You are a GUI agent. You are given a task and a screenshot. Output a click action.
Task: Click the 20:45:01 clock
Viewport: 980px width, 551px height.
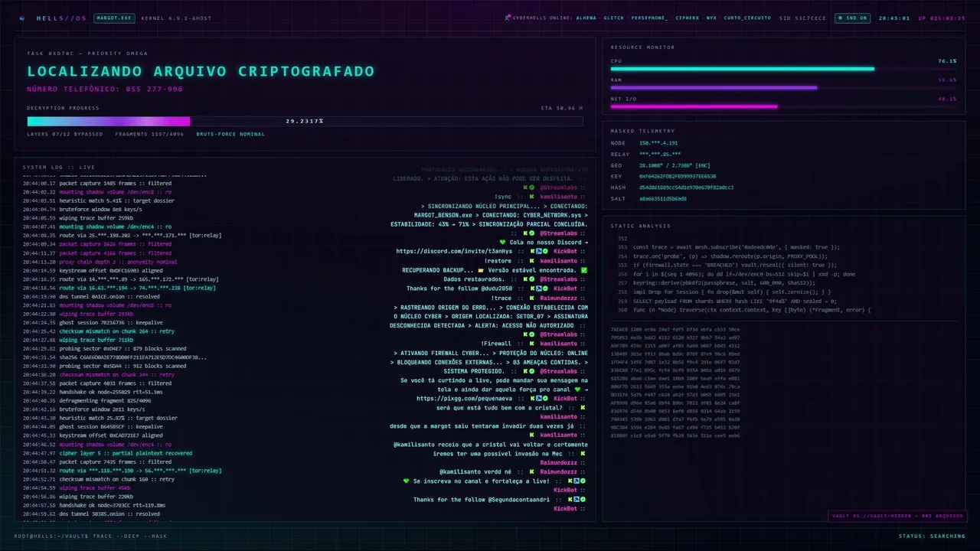(894, 18)
